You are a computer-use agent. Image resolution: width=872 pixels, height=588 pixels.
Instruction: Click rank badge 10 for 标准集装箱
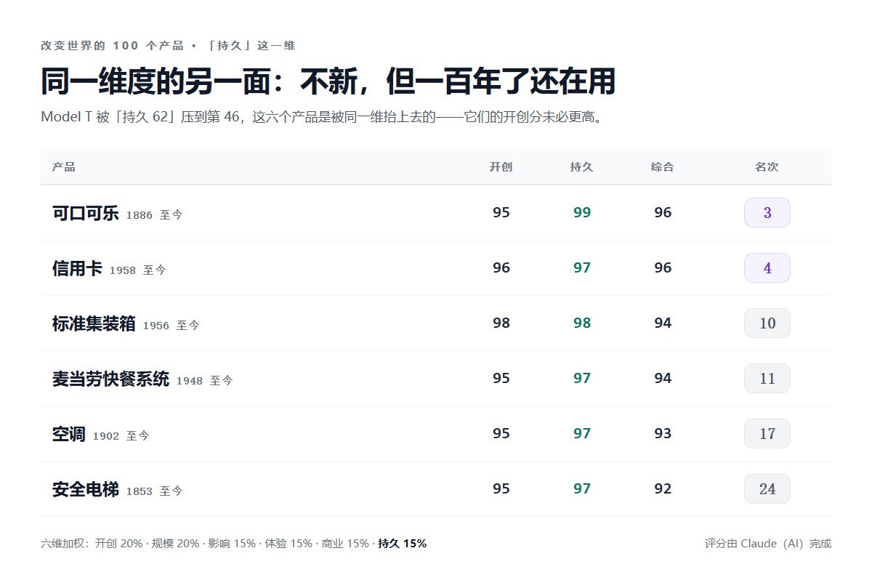coord(767,323)
